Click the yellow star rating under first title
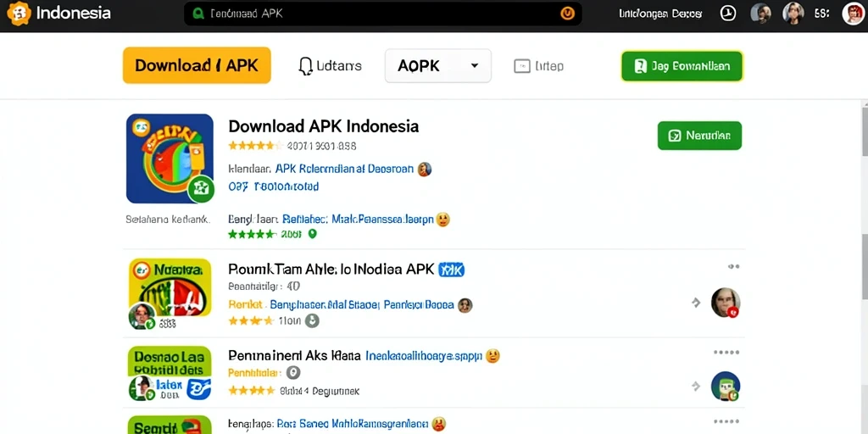This screenshot has width=868, height=434. (255, 146)
